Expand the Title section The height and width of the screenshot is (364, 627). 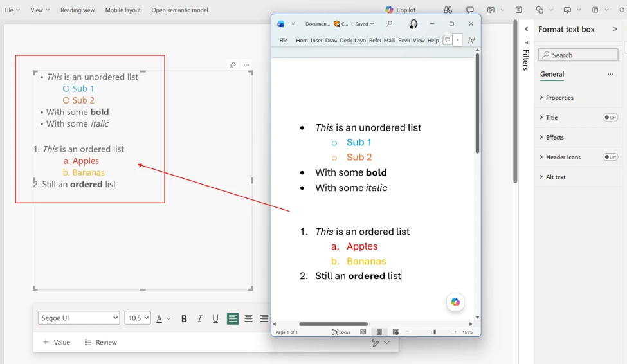[549, 117]
